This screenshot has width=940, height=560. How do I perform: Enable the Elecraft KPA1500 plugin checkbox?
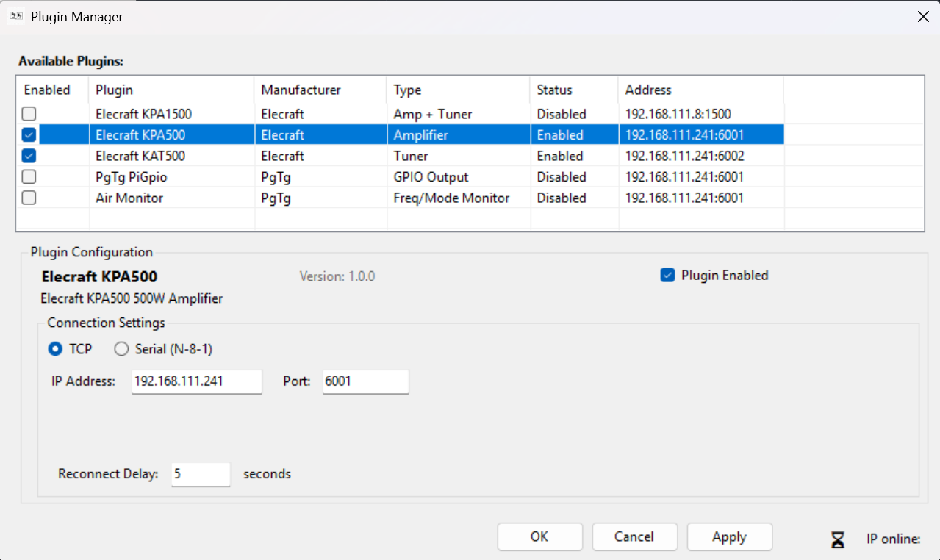28,114
